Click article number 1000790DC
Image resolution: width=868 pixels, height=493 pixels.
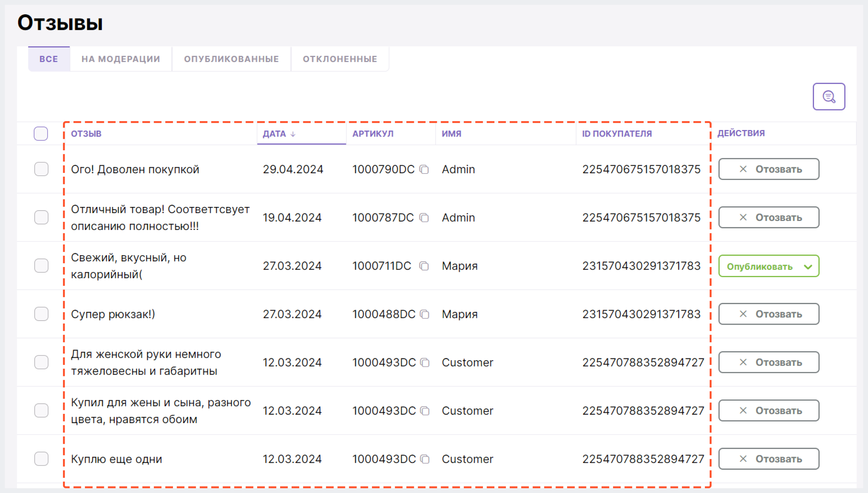click(x=383, y=169)
